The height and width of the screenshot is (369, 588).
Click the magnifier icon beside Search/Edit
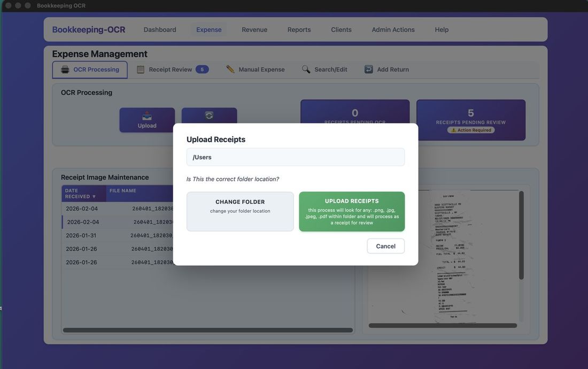point(306,70)
